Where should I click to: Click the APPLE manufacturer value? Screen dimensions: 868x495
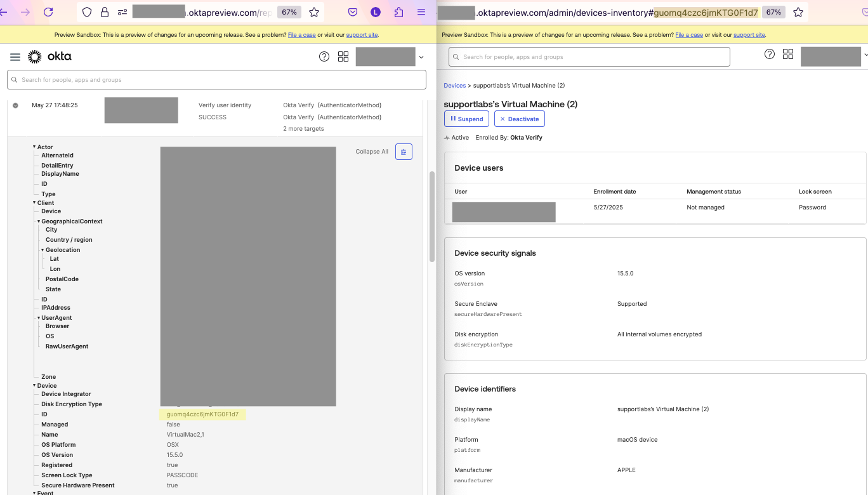coord(626,470)
